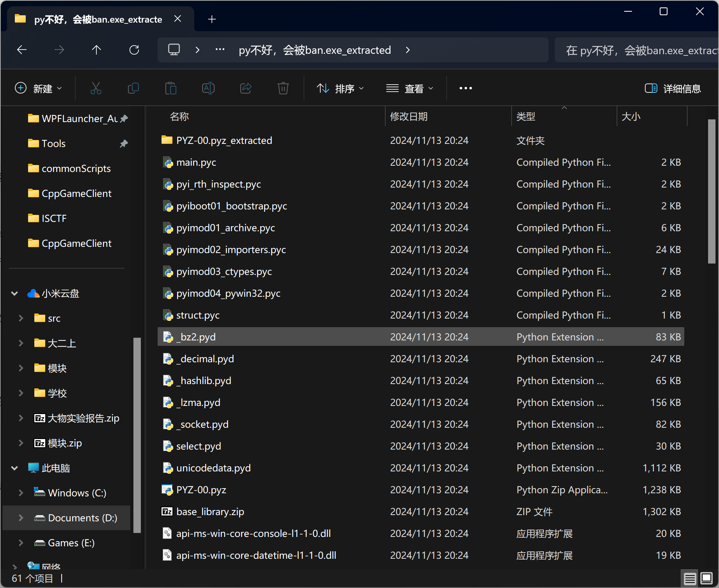719x588 pixels.
Task: Click the Copy icon in toolbar
Action: [133, 89]
